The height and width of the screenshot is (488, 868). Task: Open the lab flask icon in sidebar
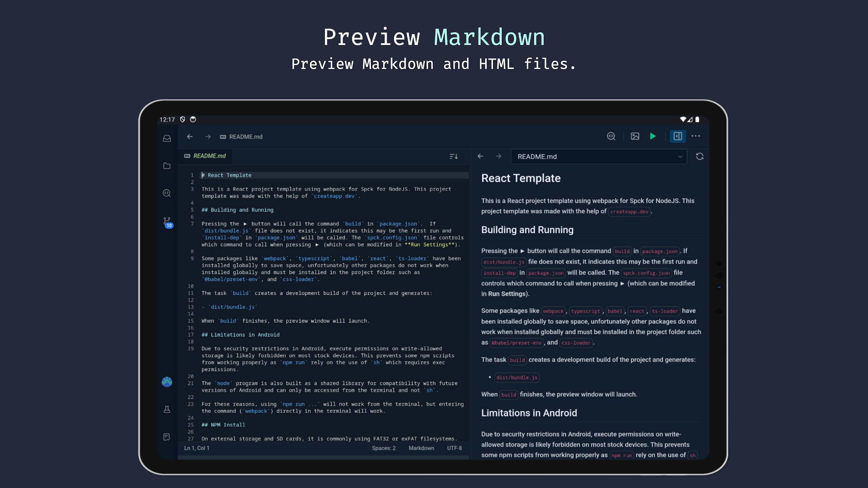click(x=167, y=409)
